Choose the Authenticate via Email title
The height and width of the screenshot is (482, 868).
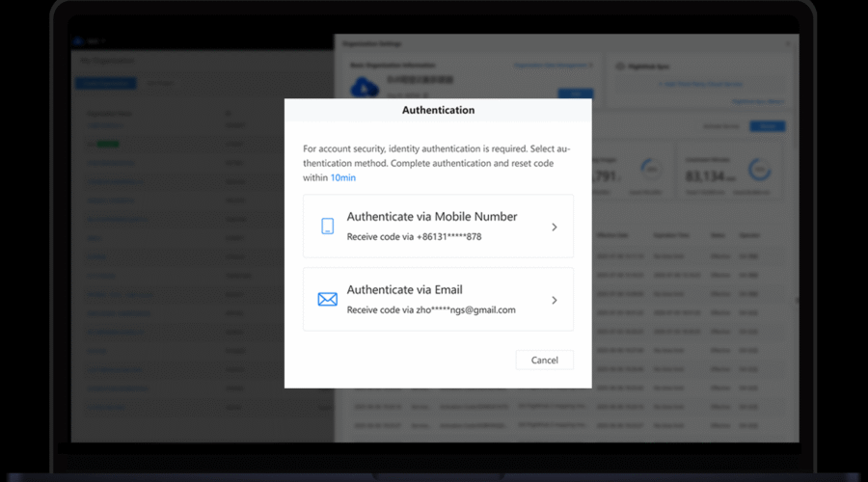pos(404,290)
